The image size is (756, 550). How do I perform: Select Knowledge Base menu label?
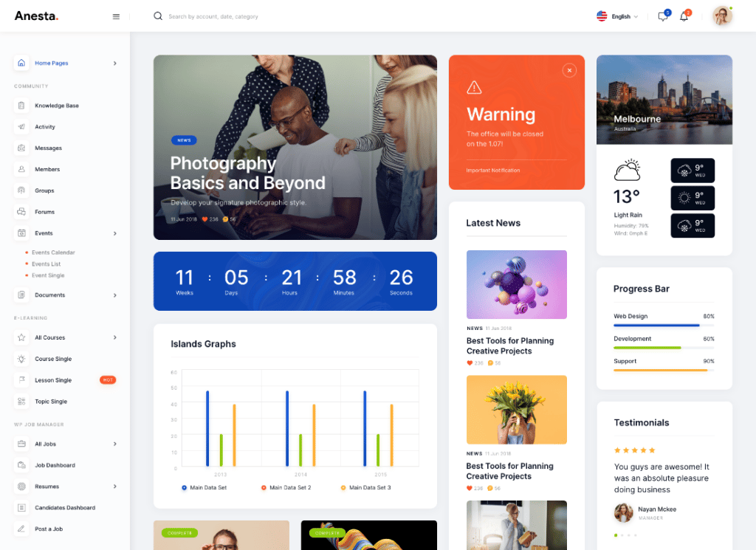[x=56, y=106]
